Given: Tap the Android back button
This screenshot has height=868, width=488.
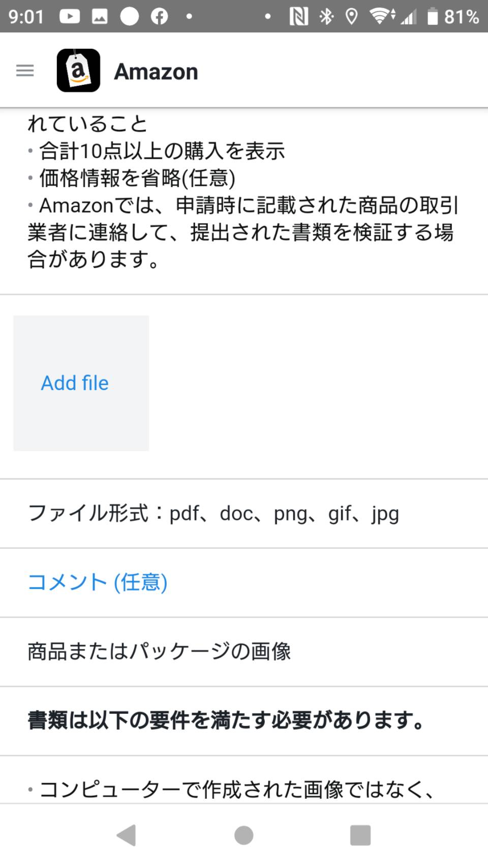Looking at the screenshot, I should point(126,835).
